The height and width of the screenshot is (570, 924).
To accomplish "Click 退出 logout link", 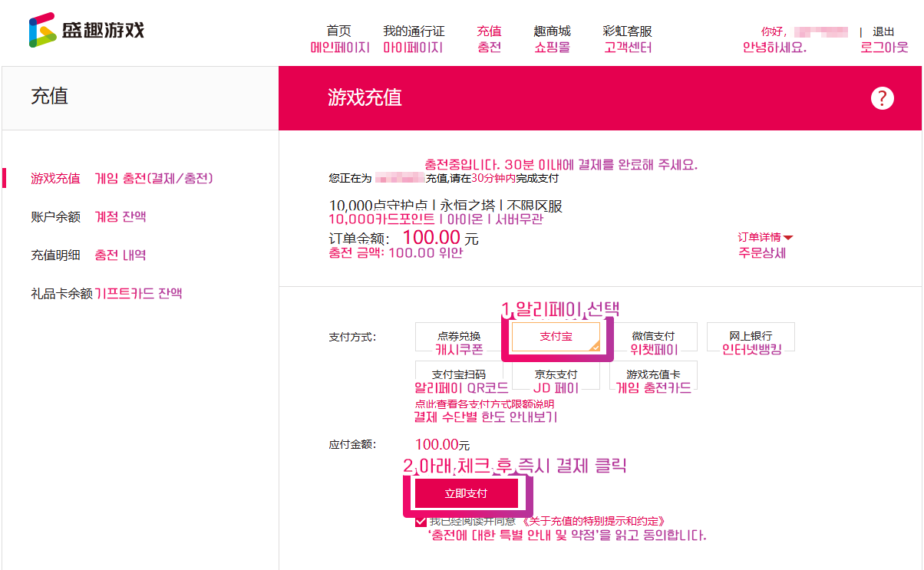I will click(x=883, y=31).
